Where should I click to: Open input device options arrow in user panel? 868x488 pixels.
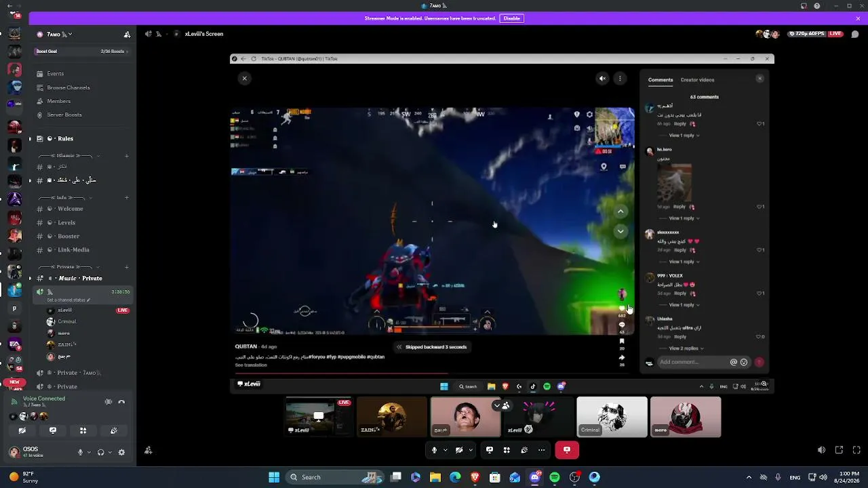coord(89,452)
